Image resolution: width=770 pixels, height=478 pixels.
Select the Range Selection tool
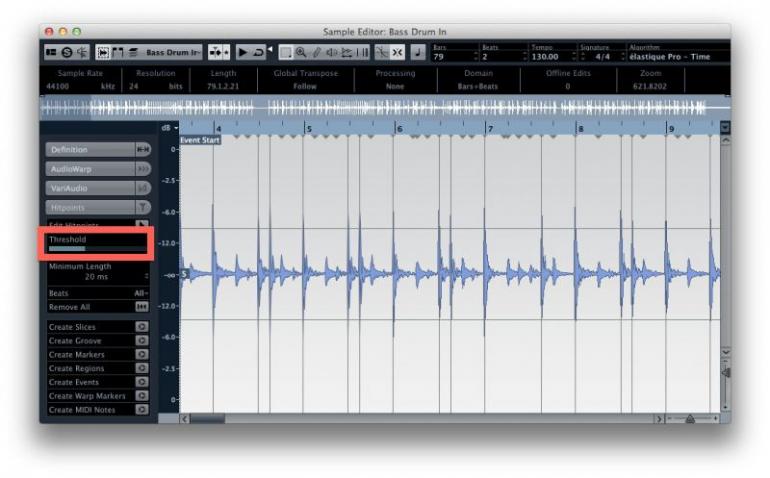286,52
